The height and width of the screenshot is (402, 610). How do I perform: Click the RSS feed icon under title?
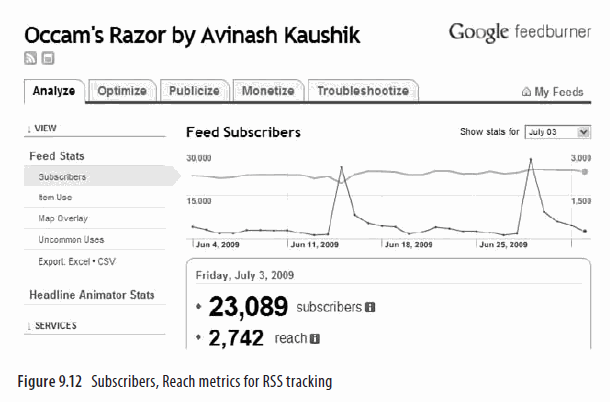[30, 59]
